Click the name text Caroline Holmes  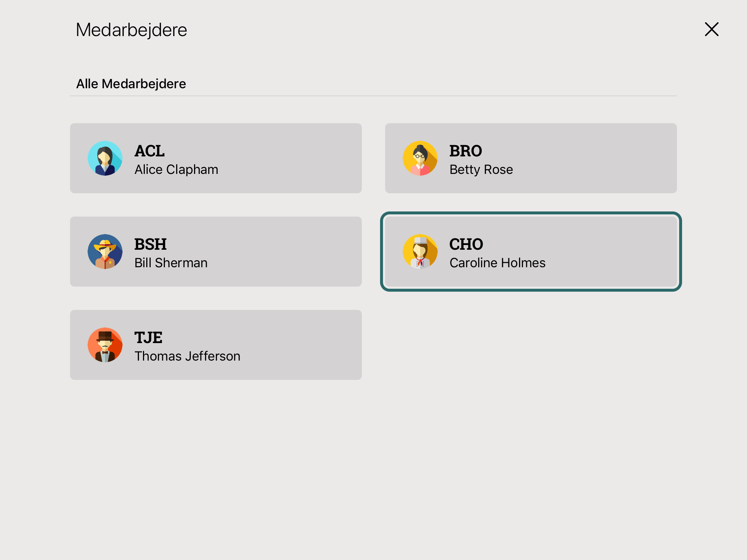click(498, 263)
